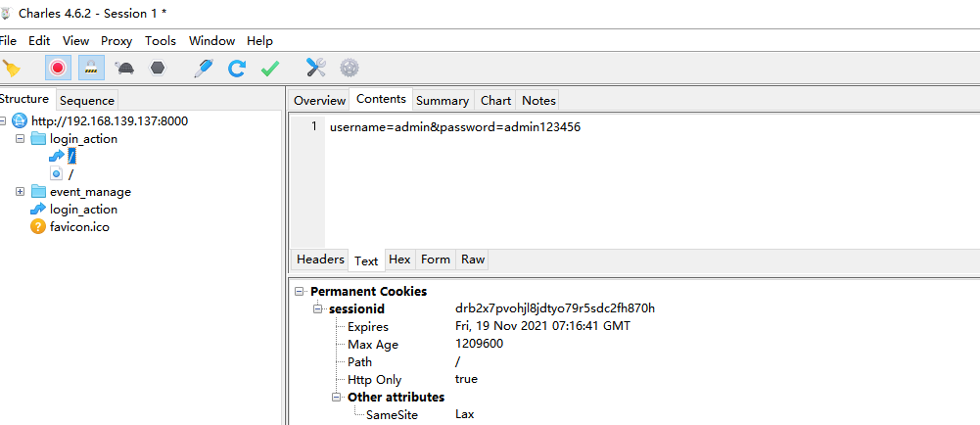Image resolution: width=980 pixels, height=425 pixels.
Task: Select the Text sub-tab
Action: tap(366, 261)
